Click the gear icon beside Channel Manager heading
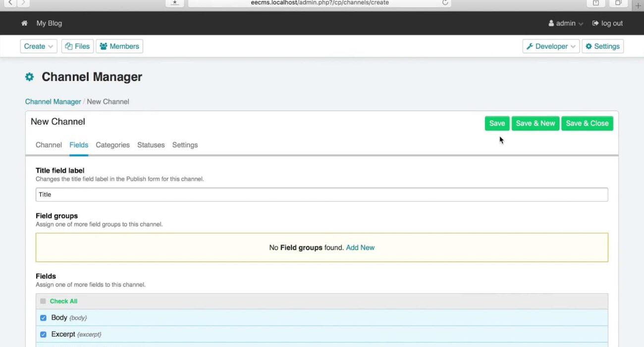Image resolution: width=644 pixels, height=347 pixels. pos(30,77)
